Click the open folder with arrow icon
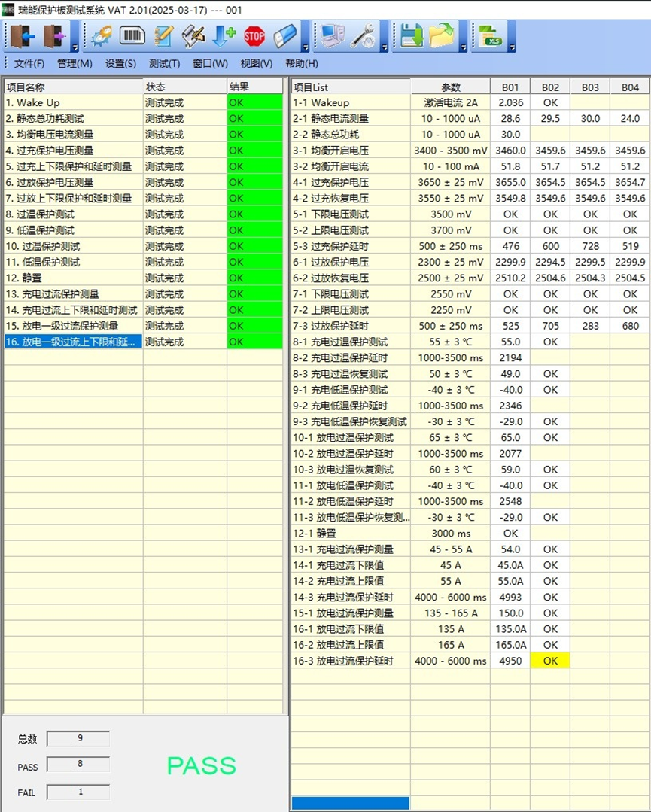This screenshot has width=651, height=812. [x=442, y=36]
